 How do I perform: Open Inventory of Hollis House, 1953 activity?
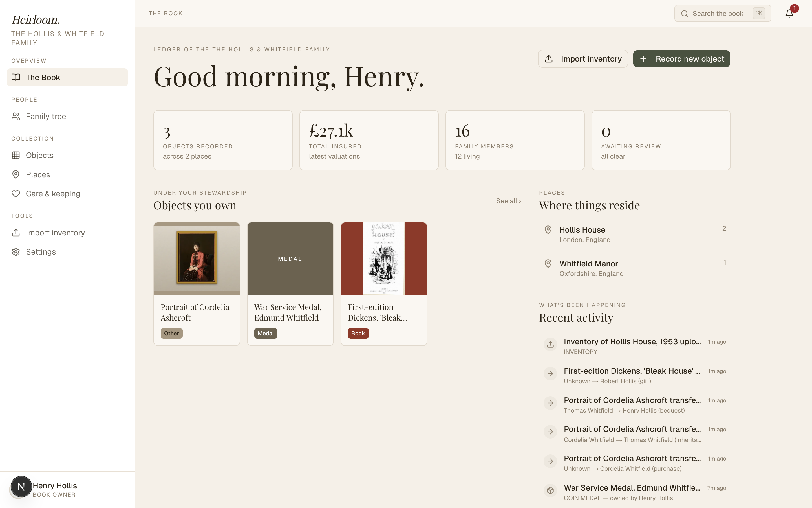[635, 346]
